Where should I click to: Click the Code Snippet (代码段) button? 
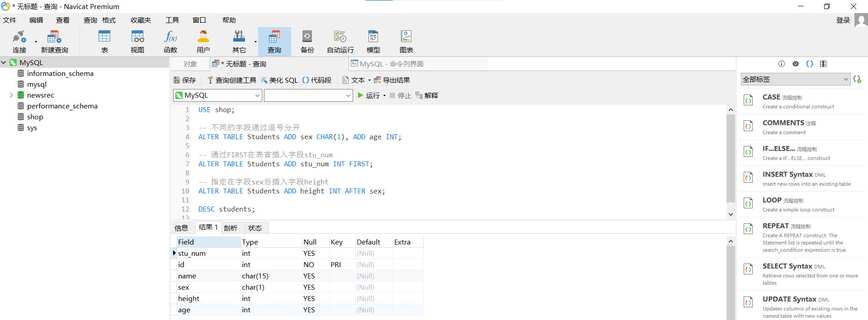coord(316,80)
